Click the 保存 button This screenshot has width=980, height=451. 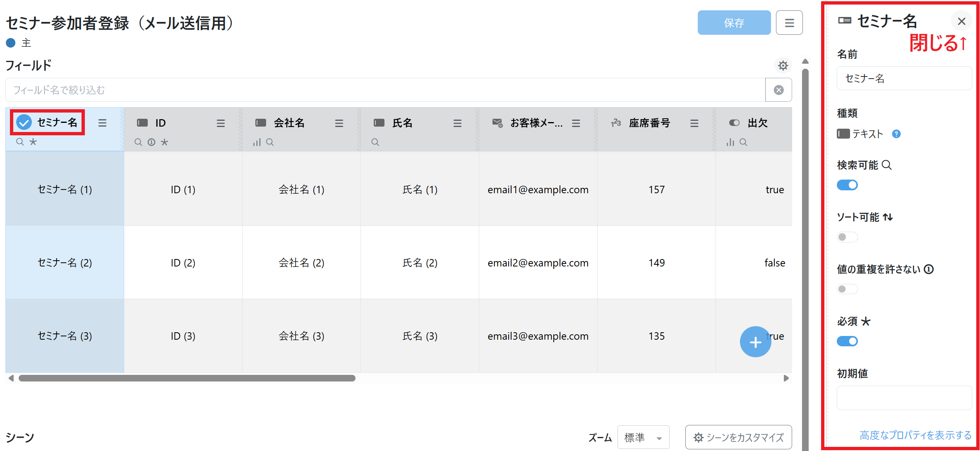click(734, 23)
